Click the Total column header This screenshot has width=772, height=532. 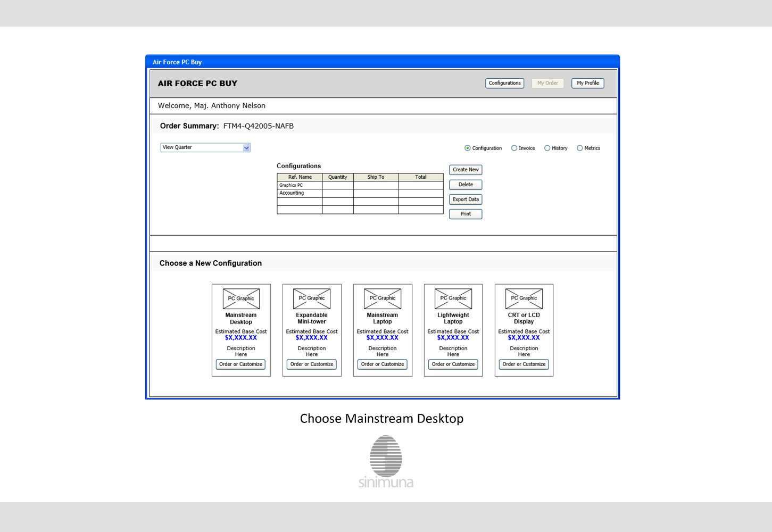[x=421, y=177]
